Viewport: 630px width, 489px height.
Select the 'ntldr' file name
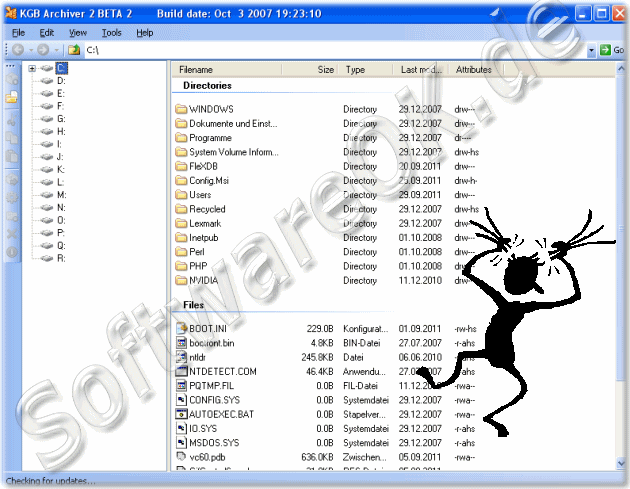(197, 357)
